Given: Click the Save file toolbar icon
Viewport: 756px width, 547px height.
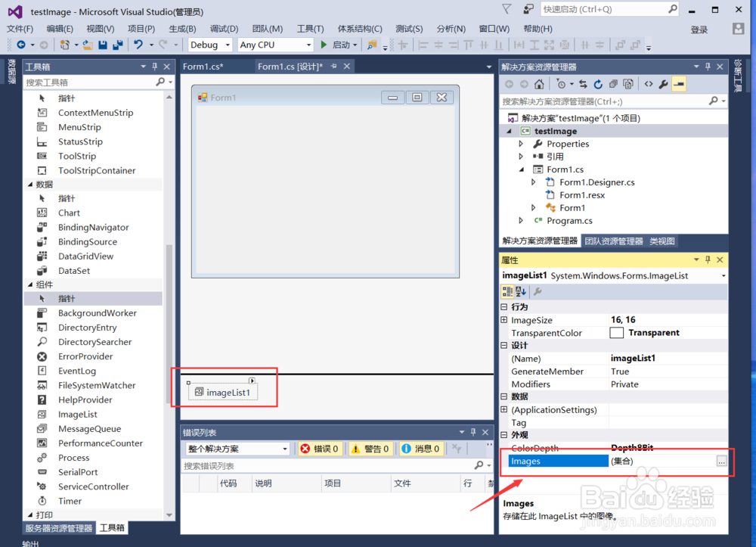Looking at the screenshot, I should click(103, 45).
